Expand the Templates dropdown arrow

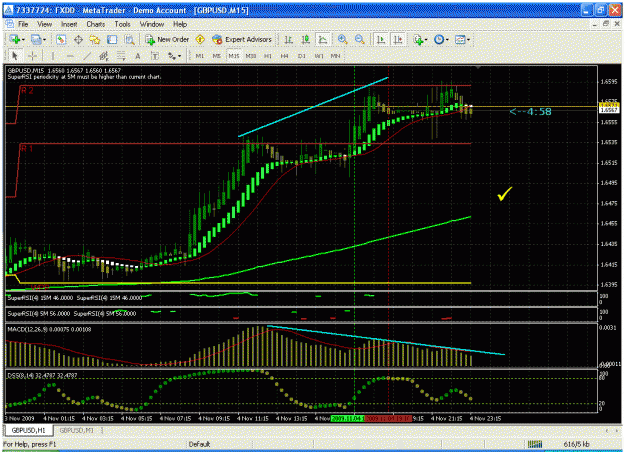point(468,40)
